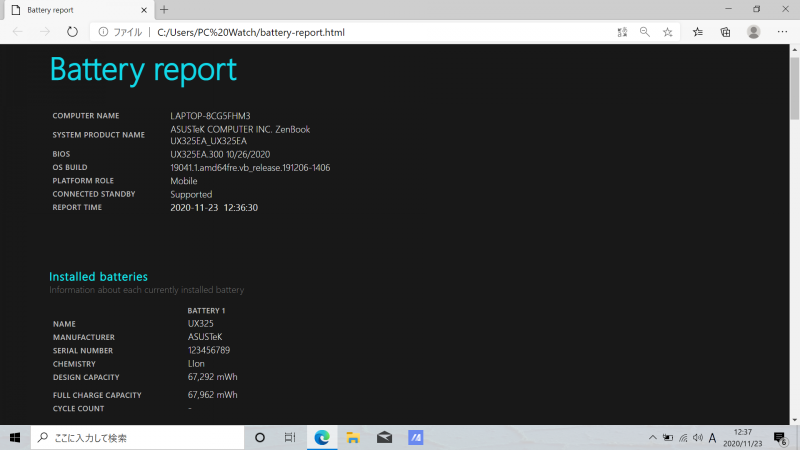
Task: Click the page vertical scrollbar thumb
Action: coord(794,87)
